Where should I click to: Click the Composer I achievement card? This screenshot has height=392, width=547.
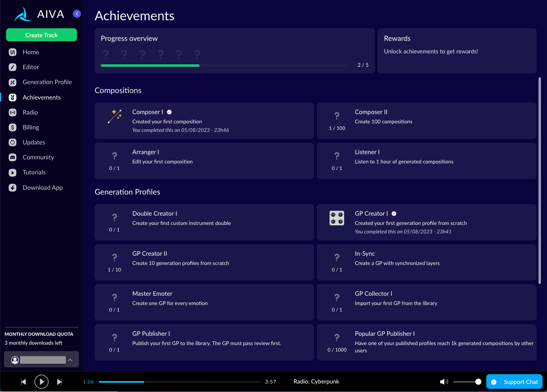click(204, 121)
